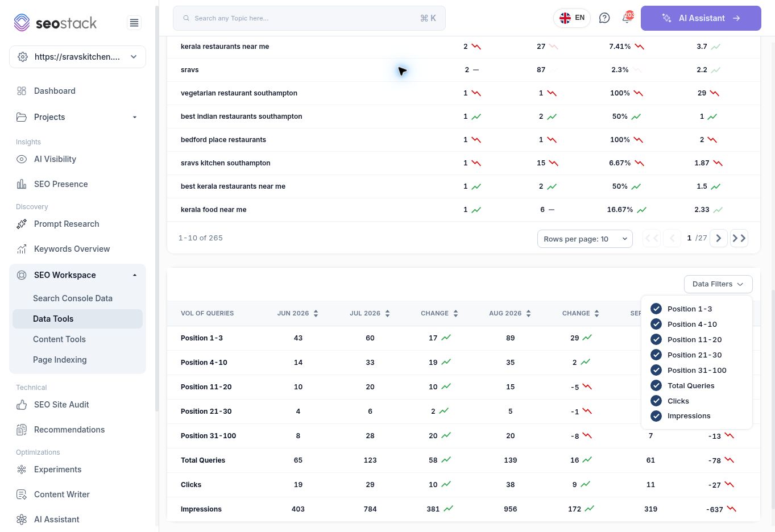Open Content Tools submenu item
The height and width of the screenshot is (532, 775).
pos(59,339)
